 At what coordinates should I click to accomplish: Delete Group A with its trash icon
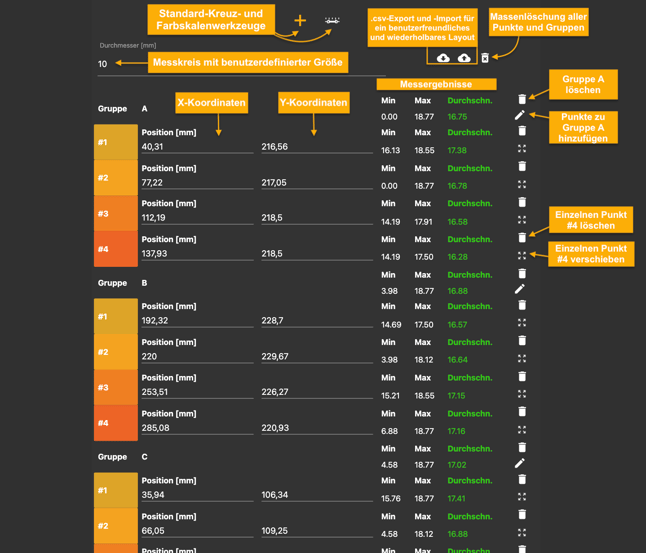tap(522, 99)
